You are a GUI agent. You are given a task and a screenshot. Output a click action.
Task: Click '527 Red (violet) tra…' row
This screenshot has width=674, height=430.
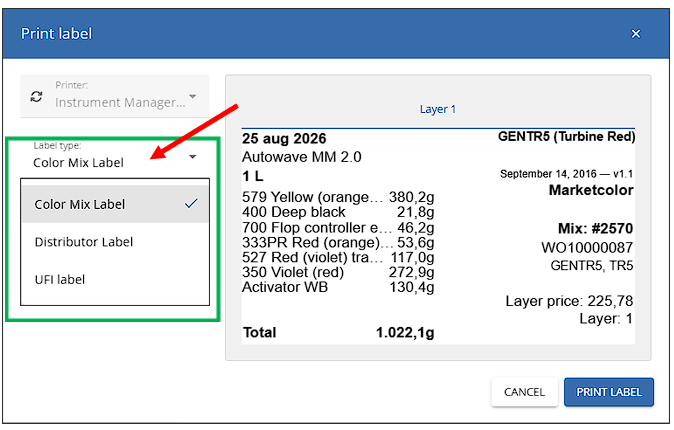coord(338,257)
